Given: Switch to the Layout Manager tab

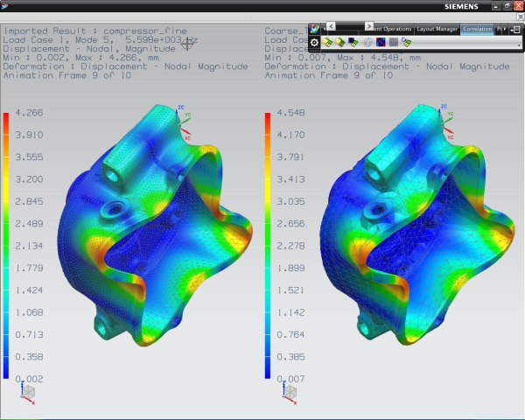Looking at the screenshot, I should click(x=437, y=29).
